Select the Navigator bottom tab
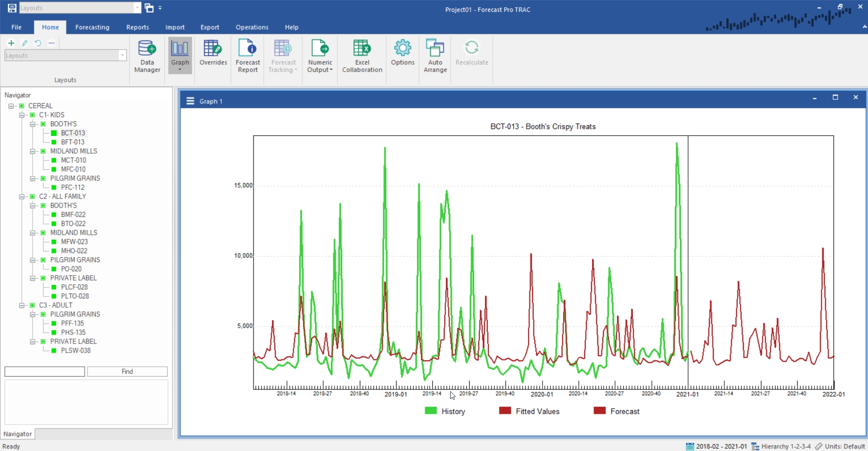 tap(18, 434)
